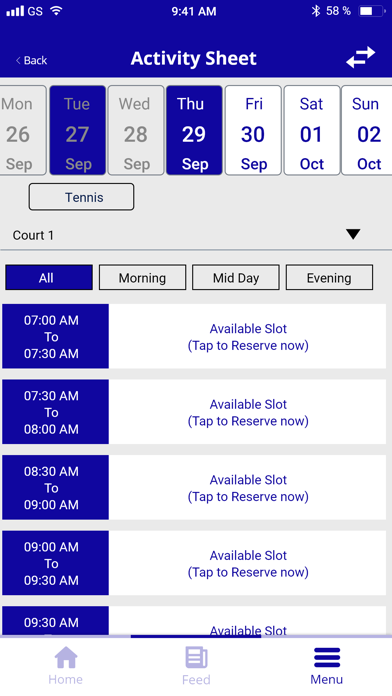The width and height of the screenshot is (392, 696).
Task: Reserve the 09:00 AM to 09:30 AM slot
Action: tap(248, 563)
